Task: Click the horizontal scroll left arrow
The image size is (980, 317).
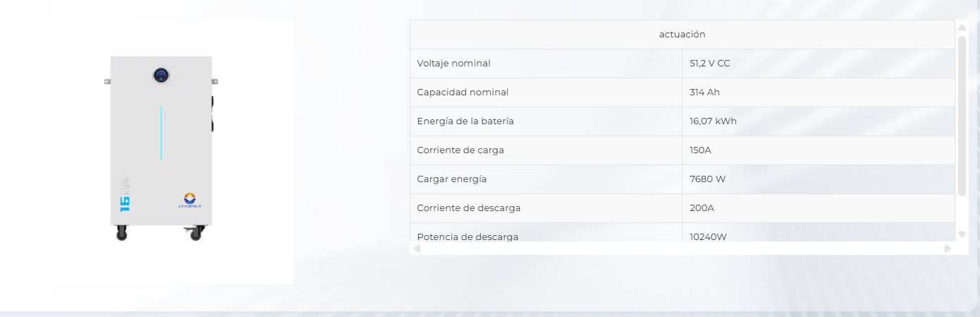Action: 417,249
